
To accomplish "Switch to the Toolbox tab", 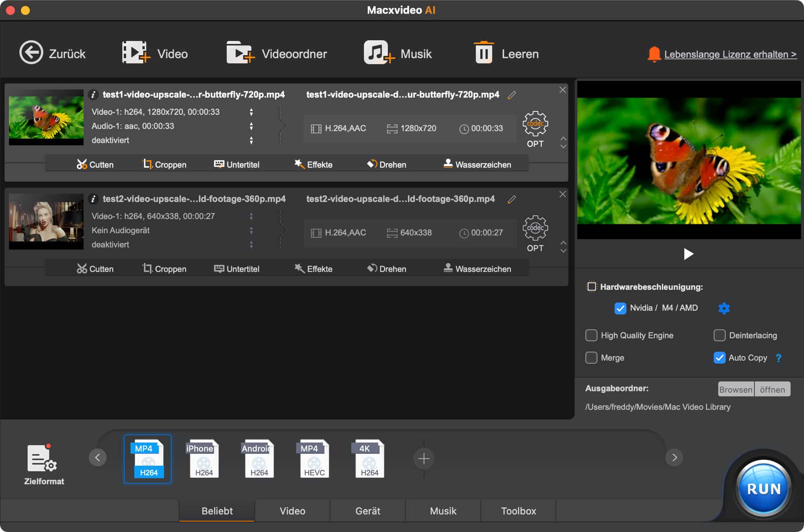I will point(518,511).
